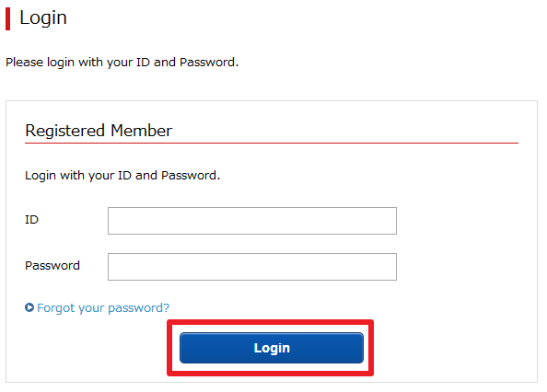
Task: Click 'Login with your ID and Password.' instruction
Action: pyautogui.click(x=122, y=176)
